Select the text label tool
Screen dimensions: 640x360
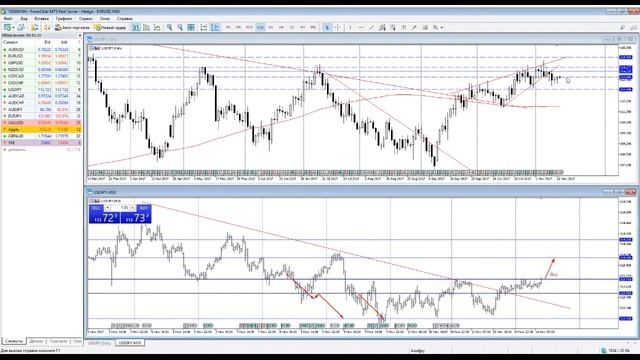tap(425, 27)
